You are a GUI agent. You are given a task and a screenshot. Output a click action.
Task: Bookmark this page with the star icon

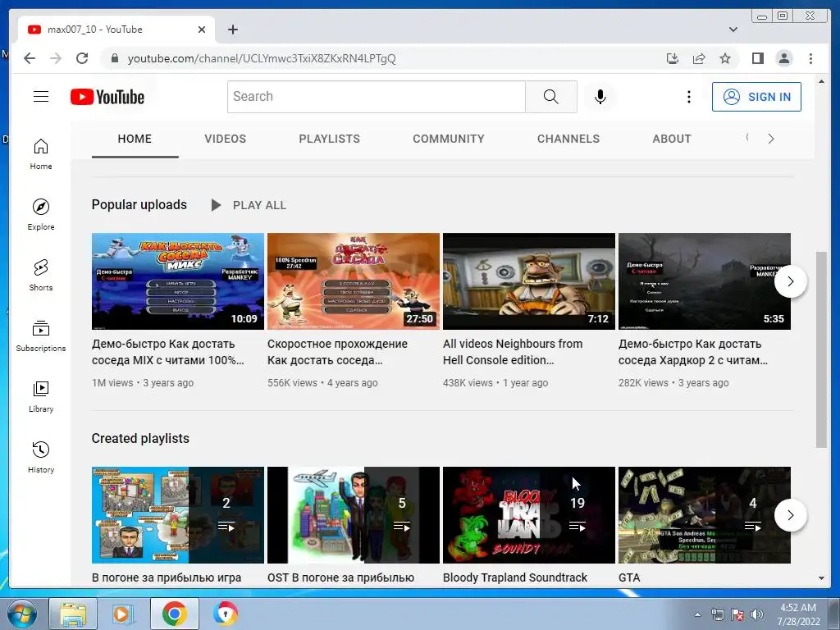click(x=725, y=58)
